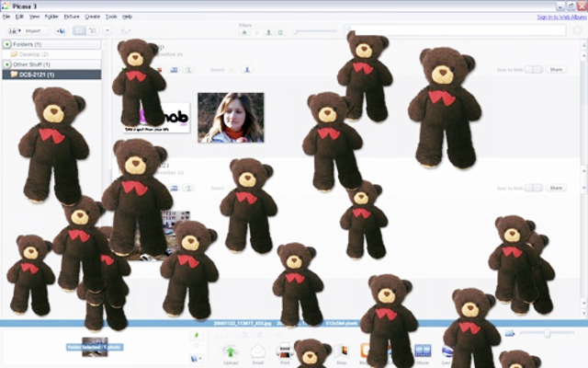The height and width of the screenshot is (368, 588).
Task: Click Share button in first album header
Action: pyautogui.click(x=556, y=70)
